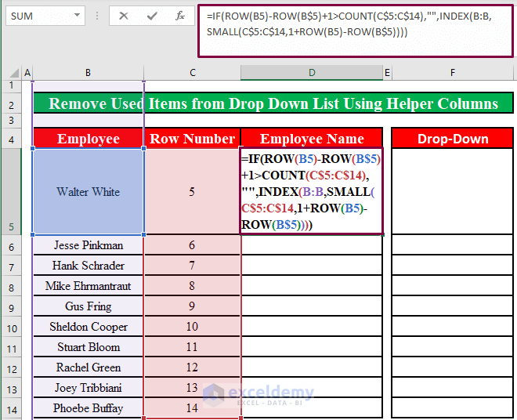Select the 'Stuart Bloom' cell

(x=88, y=347)
